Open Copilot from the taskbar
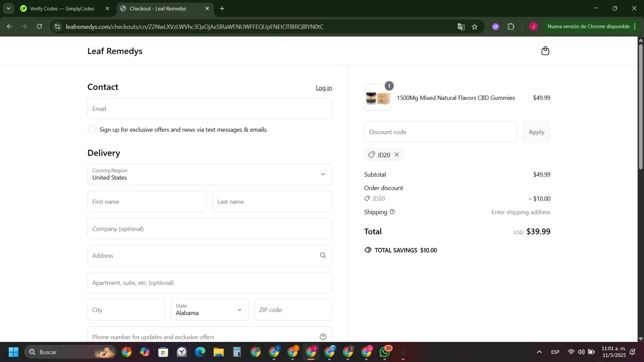 click(x=145, y=352)
